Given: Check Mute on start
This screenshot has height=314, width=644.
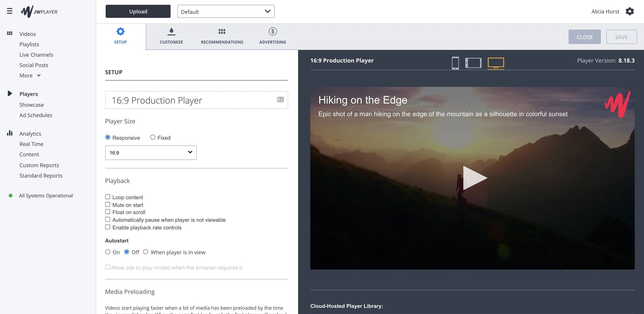Looking at the screenshot, I should tap(107, 204).
